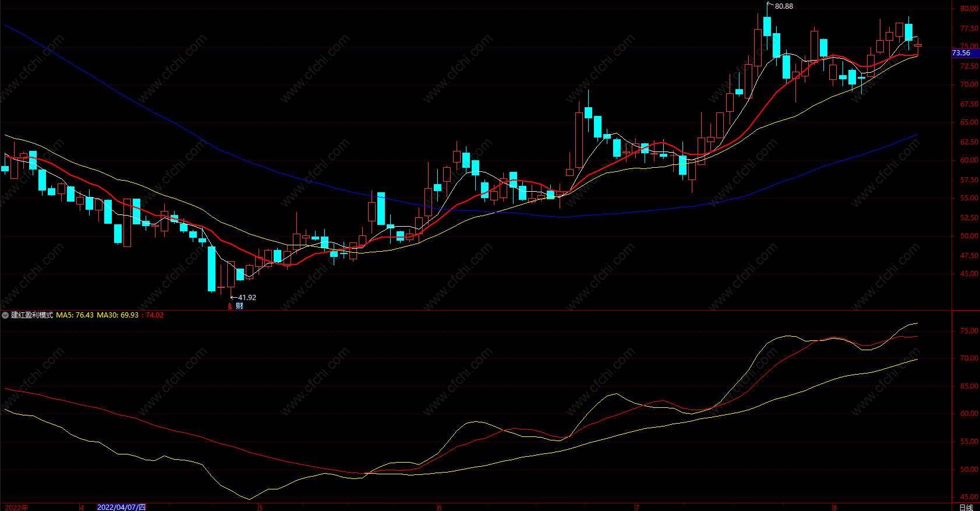Click the 75.00 sub-chart axis label
The width and height of the screenshot is (980, 511).
pos(970,331)
